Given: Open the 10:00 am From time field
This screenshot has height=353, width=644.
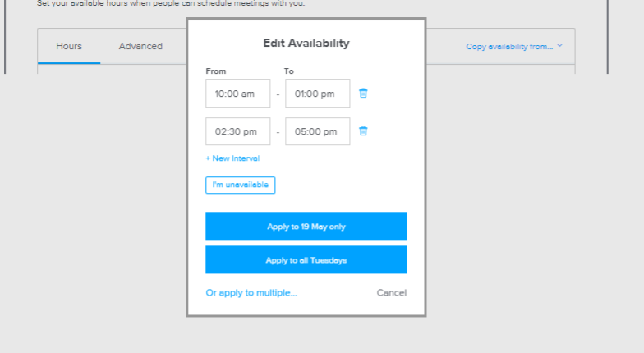Looking at the screenshot, I should 238,94.
